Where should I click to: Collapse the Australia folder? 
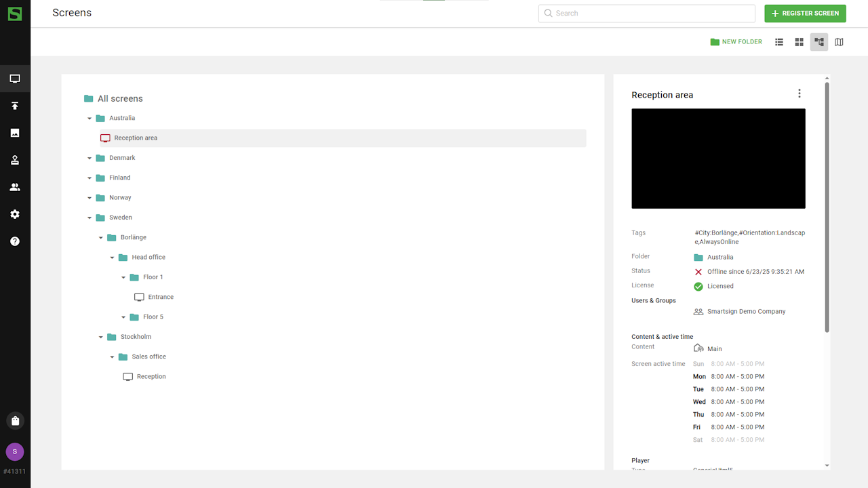click(x=90, y=119)
